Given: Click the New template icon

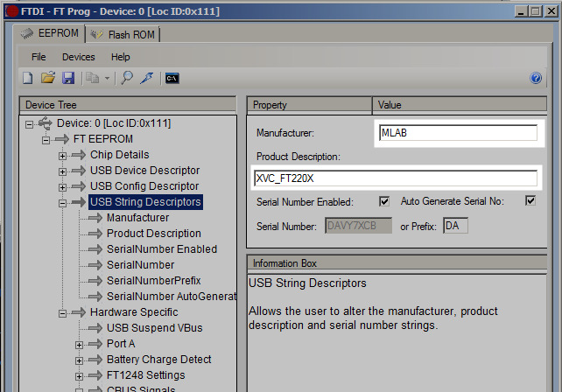Looking at the screenshot, I should [x=28, y=78].
